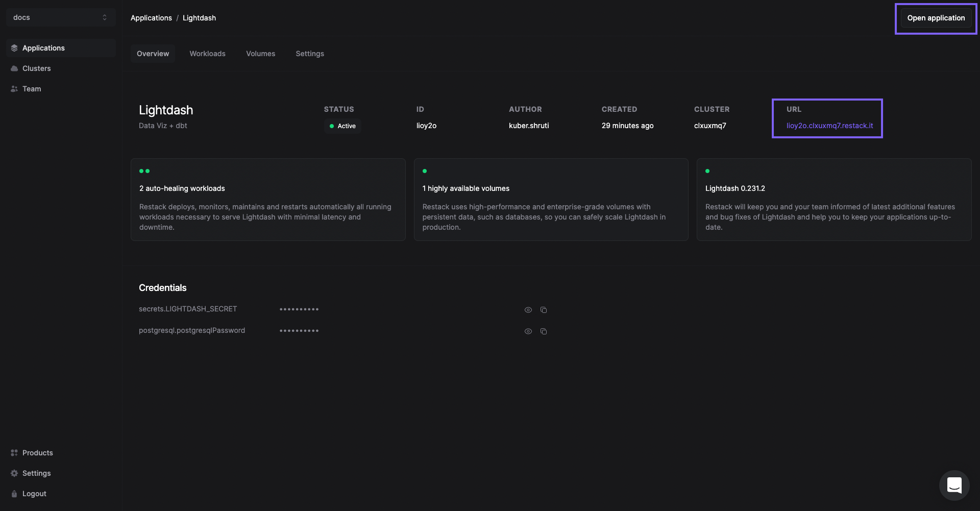Click the Settings gear icon in sidebar
The height and width of the screenshot is (511, 980).
point(14,473)
